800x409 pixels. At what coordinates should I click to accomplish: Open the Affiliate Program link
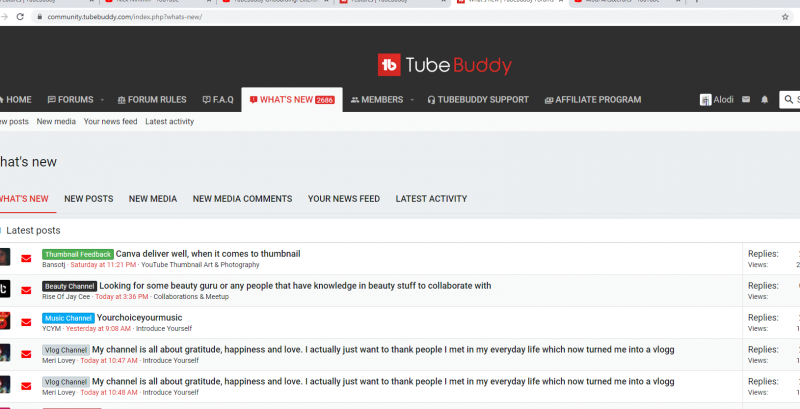(x=593, y=100)
